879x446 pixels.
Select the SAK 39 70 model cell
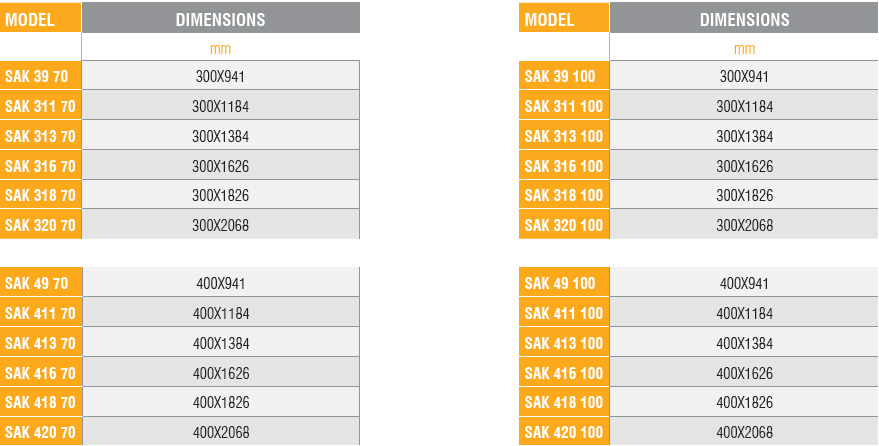pos(40,76)
